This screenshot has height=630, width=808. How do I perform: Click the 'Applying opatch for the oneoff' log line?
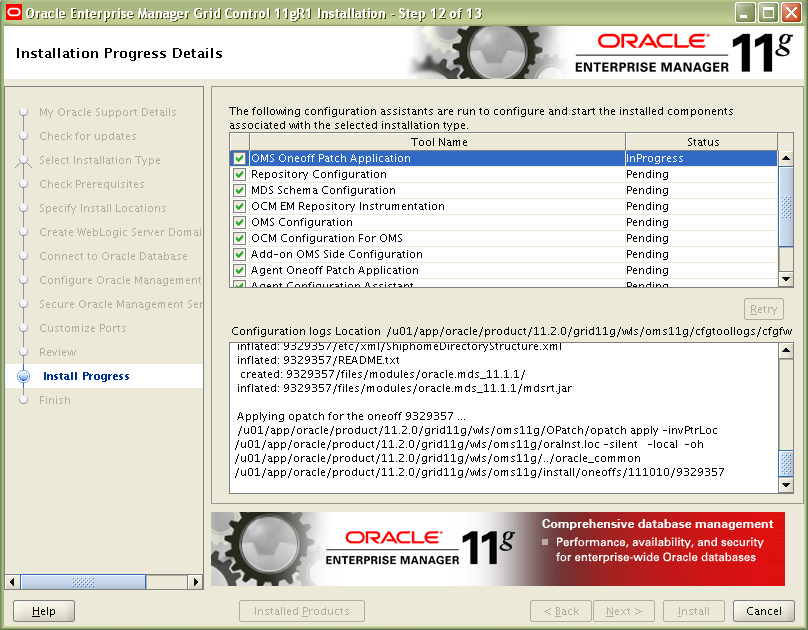pos(351,416)
